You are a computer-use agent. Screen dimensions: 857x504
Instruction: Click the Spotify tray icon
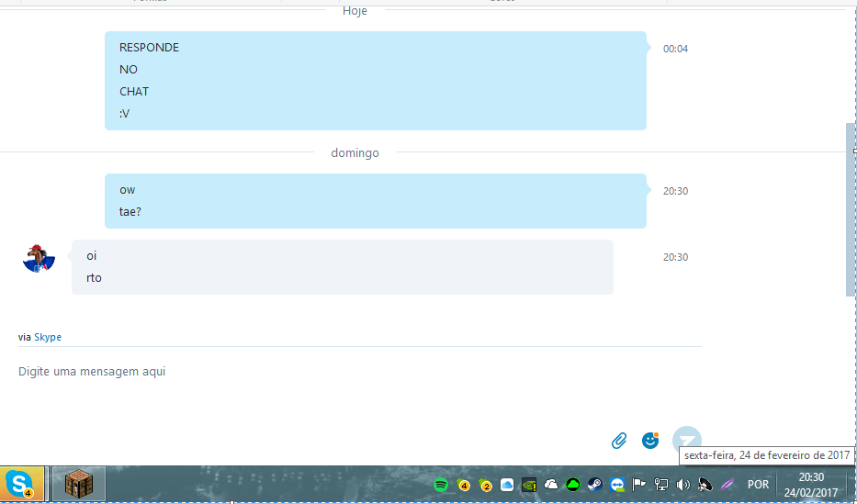[x=441, y=485]
